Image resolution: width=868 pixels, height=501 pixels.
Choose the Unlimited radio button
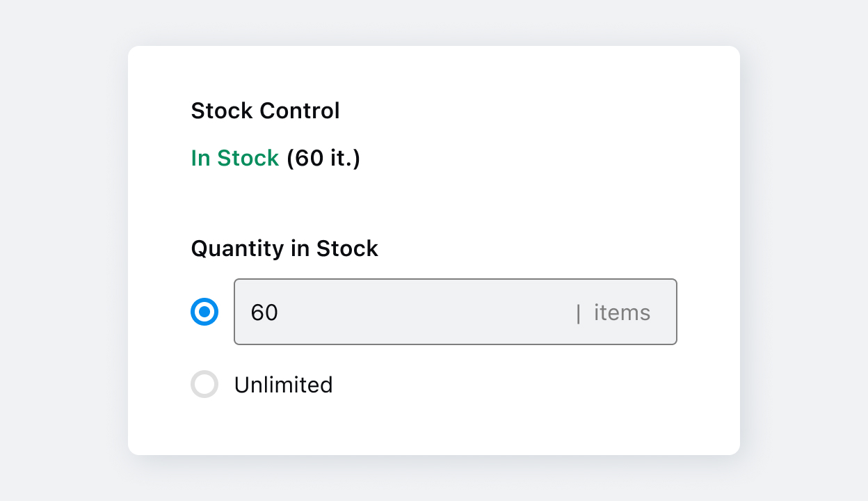[x=204, y=384]
